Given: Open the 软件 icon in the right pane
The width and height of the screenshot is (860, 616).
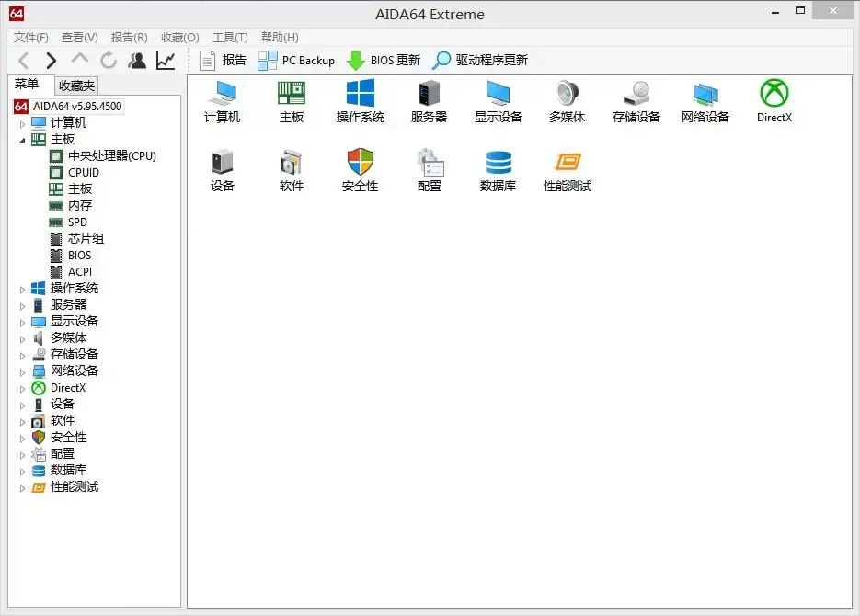Looking at the screenshot, I should [x=292, y=170].
